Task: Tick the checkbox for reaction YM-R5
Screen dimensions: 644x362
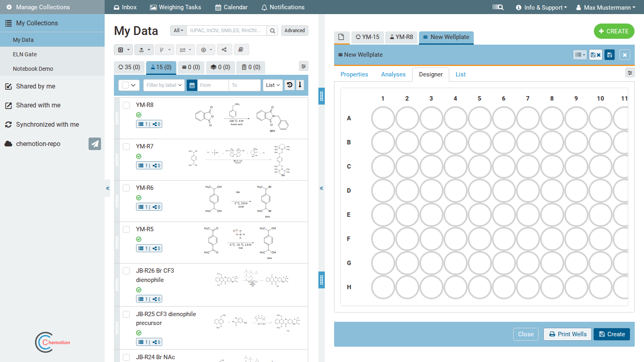Action: [x=126, y=229]
